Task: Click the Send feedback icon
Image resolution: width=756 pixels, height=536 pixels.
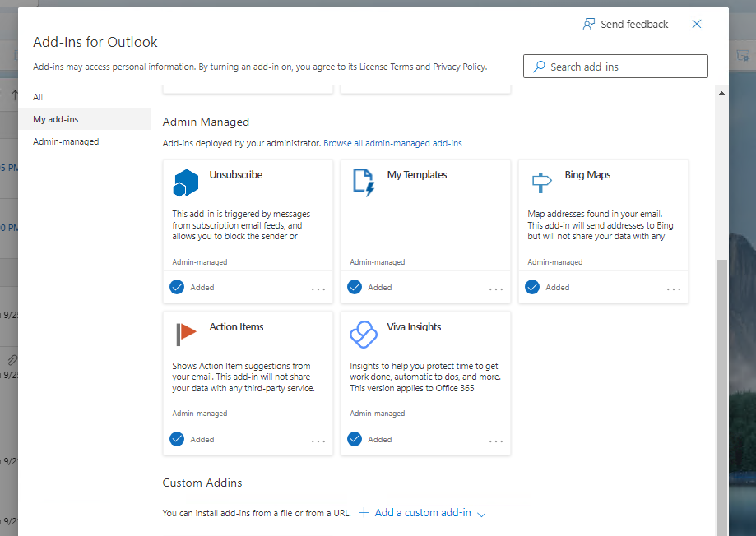Action: (588, 24)
